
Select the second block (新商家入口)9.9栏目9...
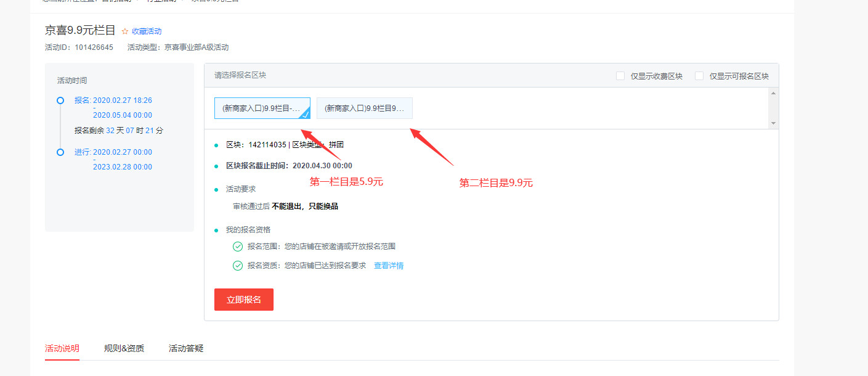click(365, 108)
